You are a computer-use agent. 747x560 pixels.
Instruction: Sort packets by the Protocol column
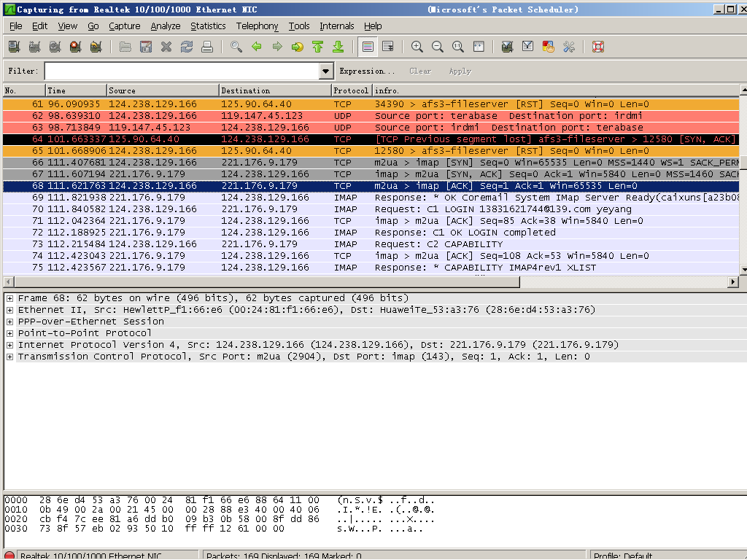(x=352, y=90)
